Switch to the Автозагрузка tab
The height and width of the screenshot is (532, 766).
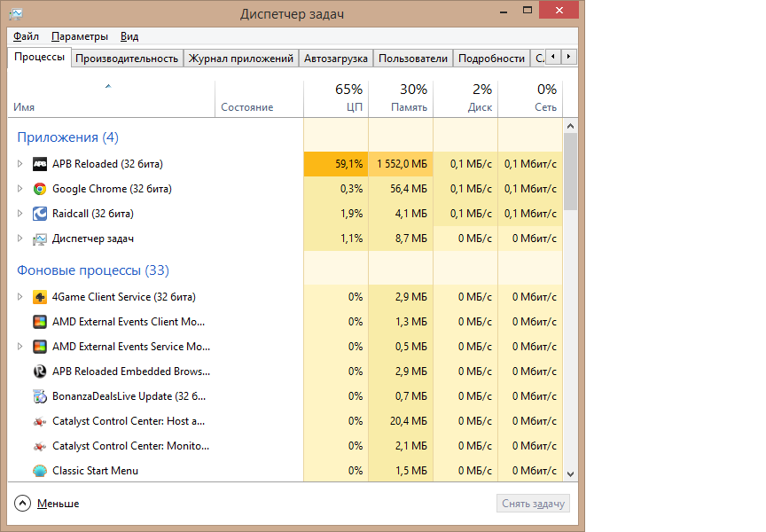coord(336,59)
